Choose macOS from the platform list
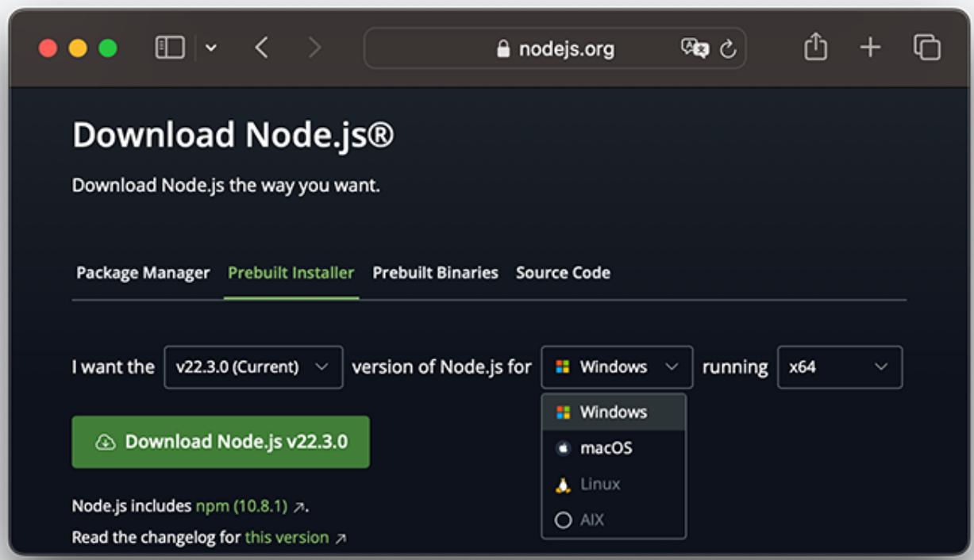 606,448
